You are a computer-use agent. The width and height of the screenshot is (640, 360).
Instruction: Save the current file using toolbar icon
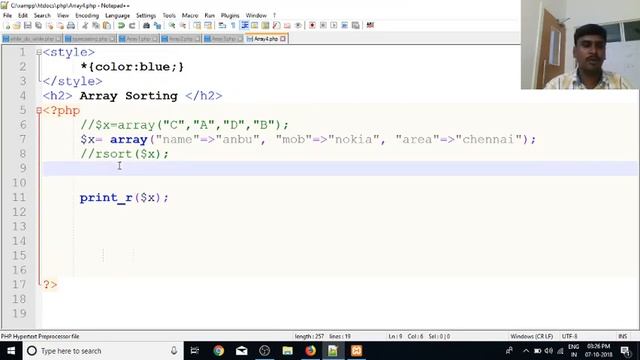[27, 26]
